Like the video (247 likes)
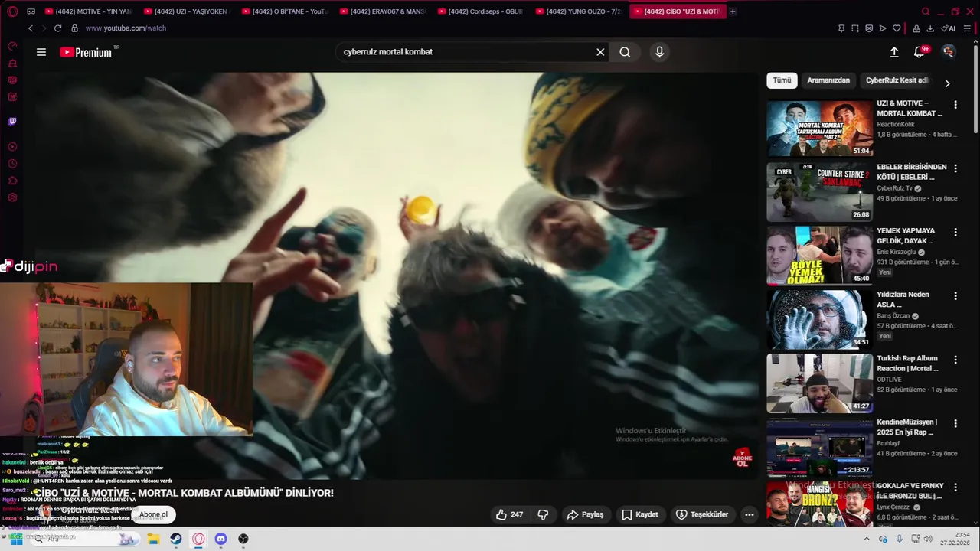The height and width of the screenshot is (551, 980). [x=509, y=514]
